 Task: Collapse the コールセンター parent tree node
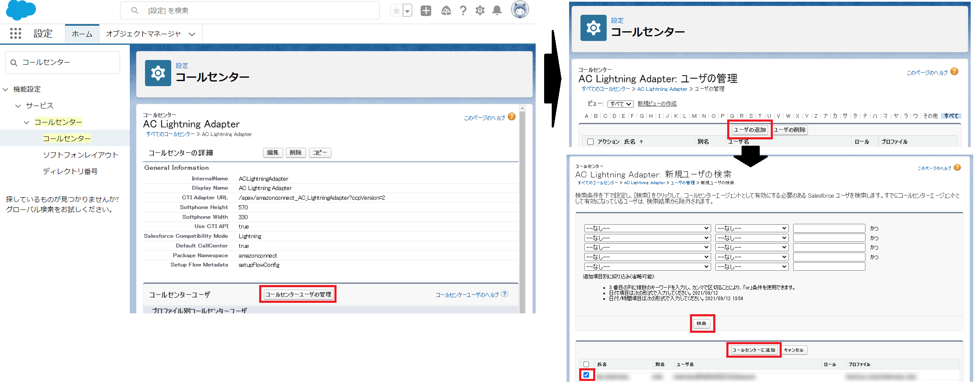(26, 122)
